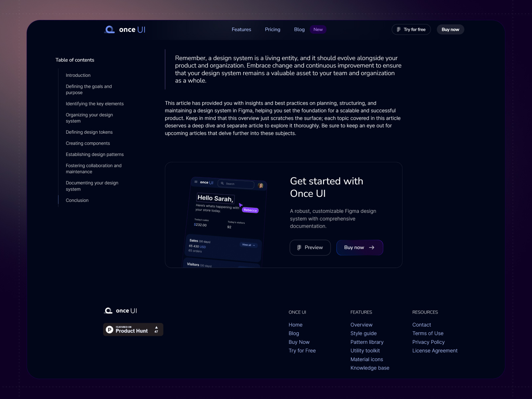The width and height of the screenshot is (532, 399).
Task: Select Features in the top navigation
Action: coord(241,29)
